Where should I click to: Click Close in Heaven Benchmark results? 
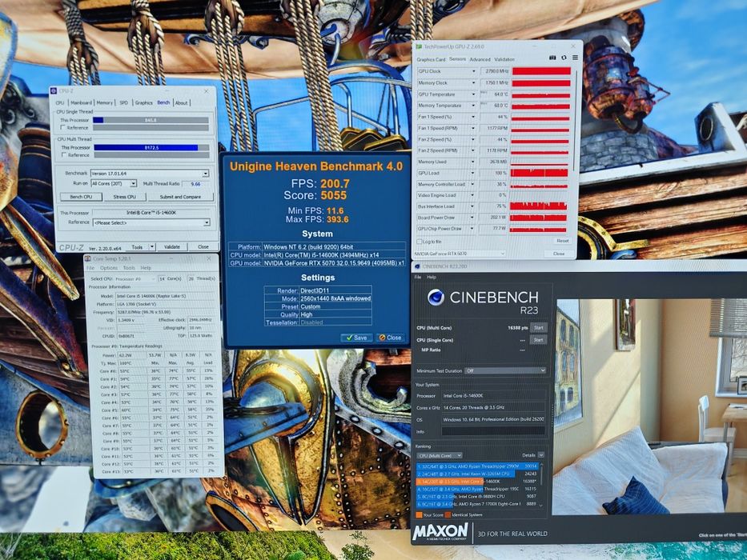pos(390,338)
